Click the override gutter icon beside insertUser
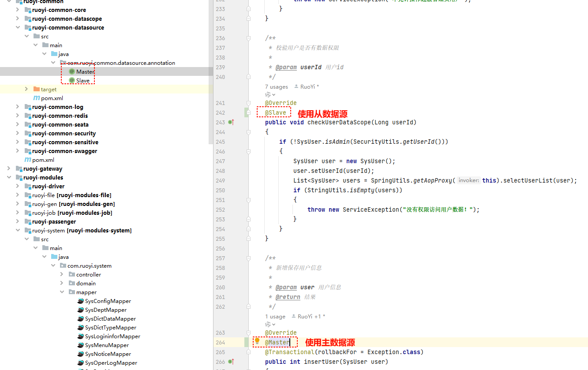588x370 pixels. [231, 362]
